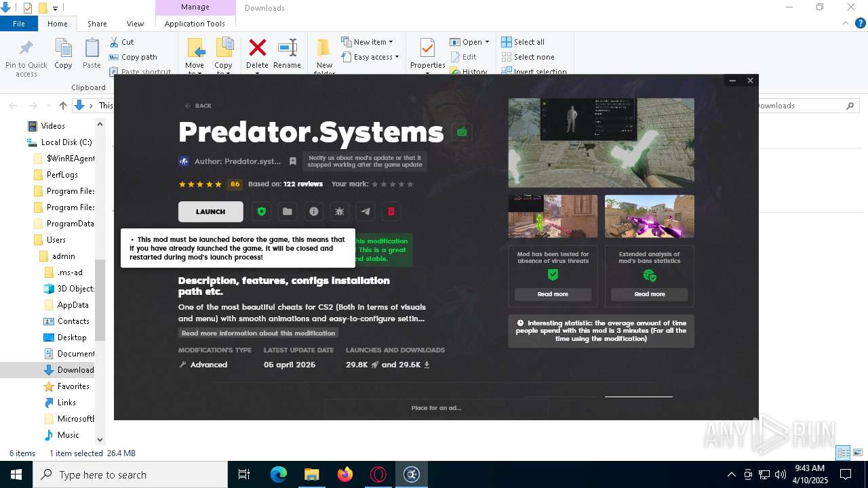Image resolution: width=868 pixels, height=488 pixels.
Task: Open the purple weapon gameplay thumbnail
Action: point(650,216)
